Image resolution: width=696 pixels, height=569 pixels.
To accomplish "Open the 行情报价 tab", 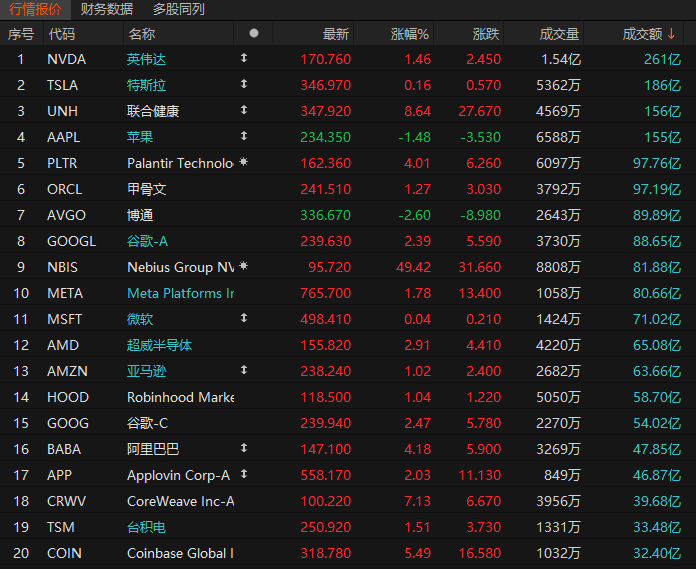I will point(35,9).
